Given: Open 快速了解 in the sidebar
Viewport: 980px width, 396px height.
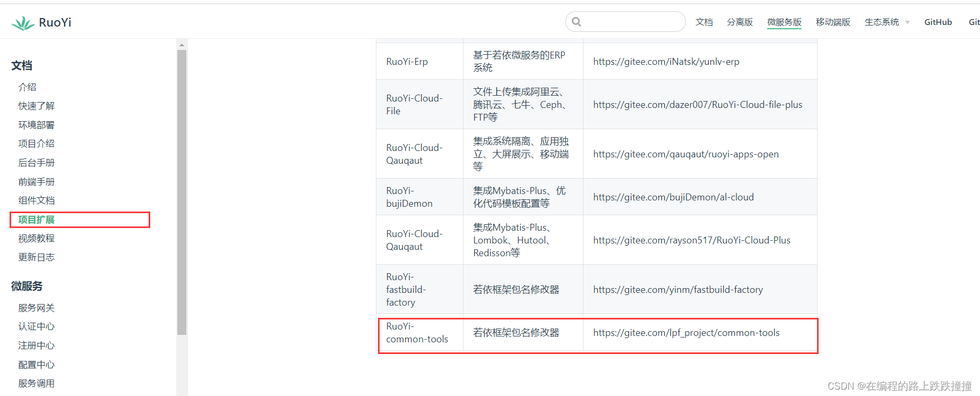Looking at the screenshot, I should click(x=36, y=106).
